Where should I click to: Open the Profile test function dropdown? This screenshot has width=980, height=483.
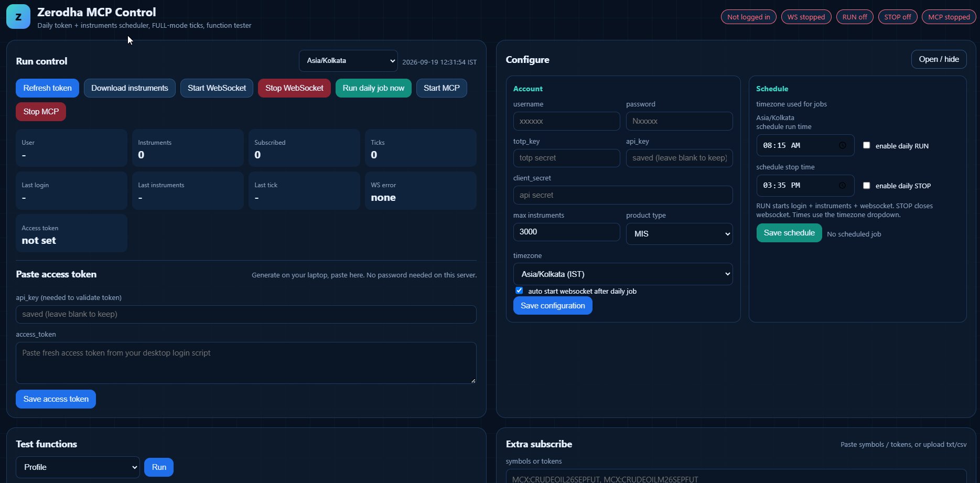coord(78,467)
